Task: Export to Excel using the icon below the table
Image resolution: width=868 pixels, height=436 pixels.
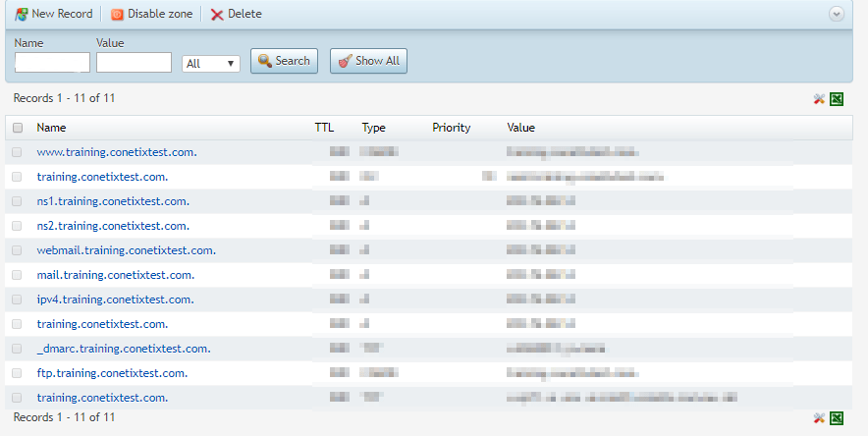Action: [x=837, y=418]
